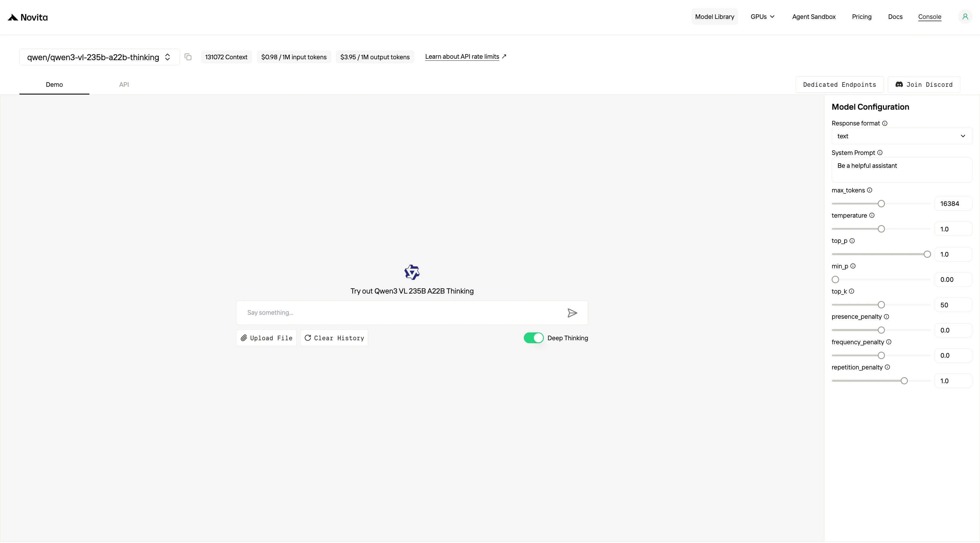The height and width of the screenshot is (543, 980).
Task: Show info for frequency_penalty
Action: point(889,342)
